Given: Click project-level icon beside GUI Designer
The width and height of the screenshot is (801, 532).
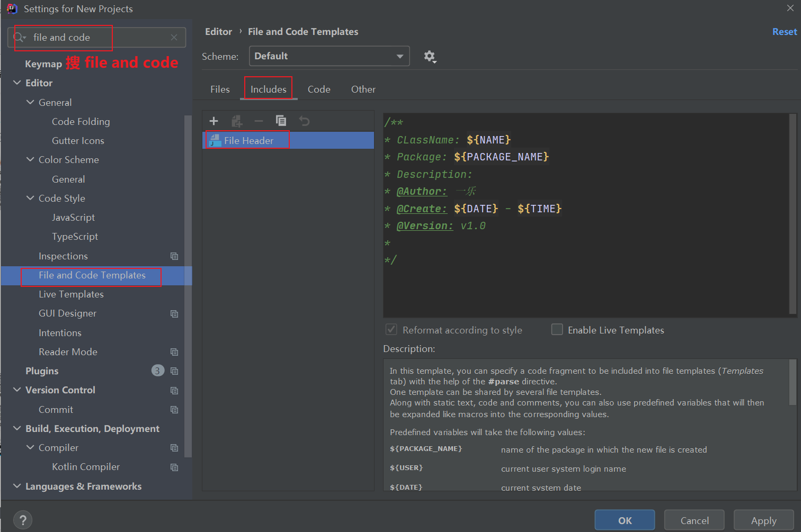Looking at the screenshot, I should click(x=174, y=313).
